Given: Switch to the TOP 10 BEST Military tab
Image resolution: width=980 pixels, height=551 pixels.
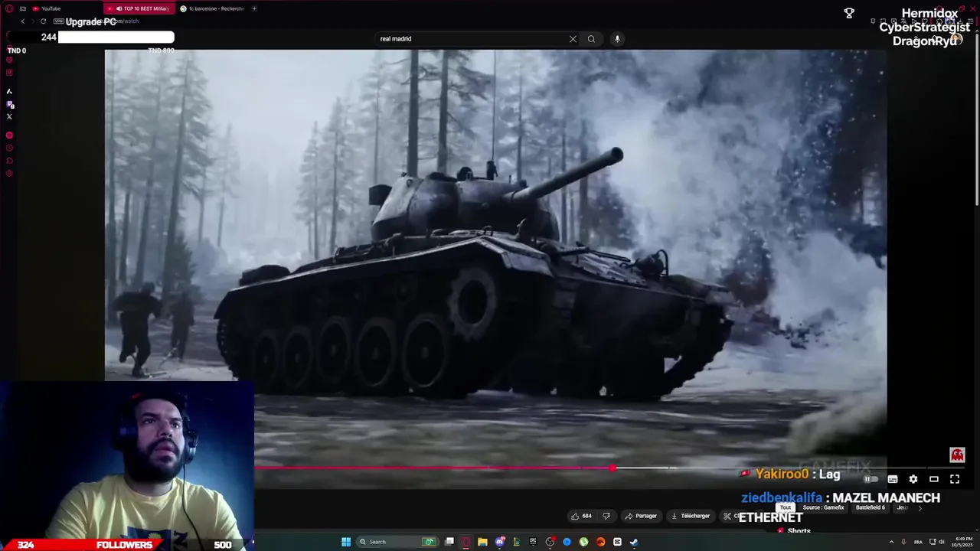Looking at the screenshot, I should point(140,8).
